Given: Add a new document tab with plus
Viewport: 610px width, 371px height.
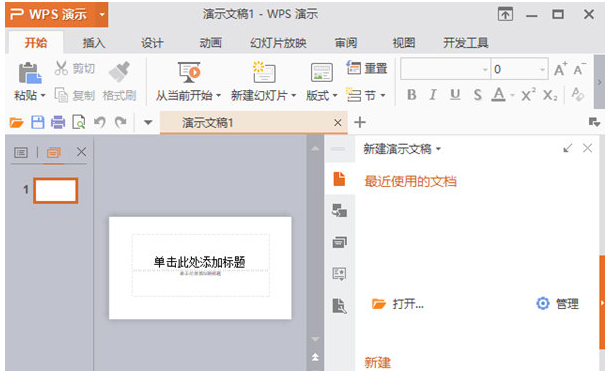Looking at the screenshot, I should click(x=360, y=122).
